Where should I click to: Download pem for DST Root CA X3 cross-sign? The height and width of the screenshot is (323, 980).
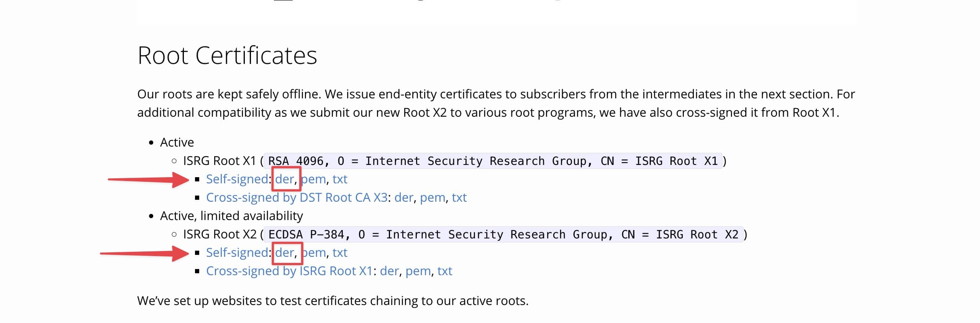433,197
